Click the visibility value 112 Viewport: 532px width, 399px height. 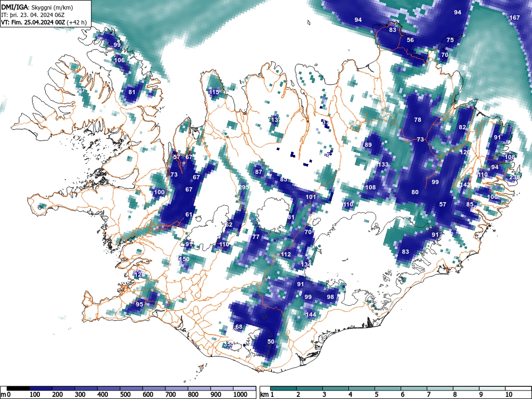point(286,254)
